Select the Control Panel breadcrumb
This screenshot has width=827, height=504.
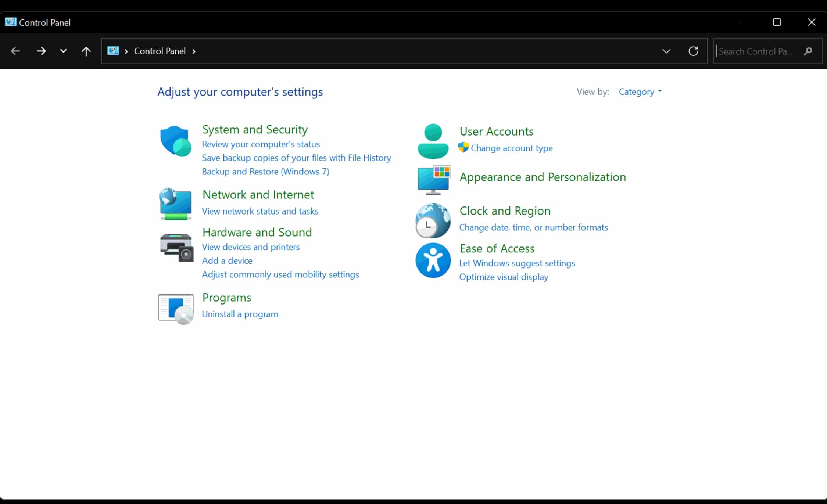point(160,51)
